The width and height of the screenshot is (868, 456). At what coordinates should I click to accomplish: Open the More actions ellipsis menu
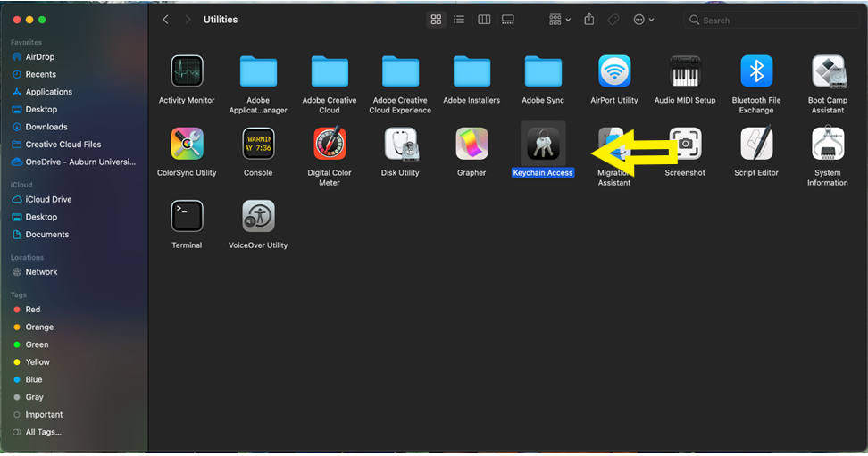point(643,20)
